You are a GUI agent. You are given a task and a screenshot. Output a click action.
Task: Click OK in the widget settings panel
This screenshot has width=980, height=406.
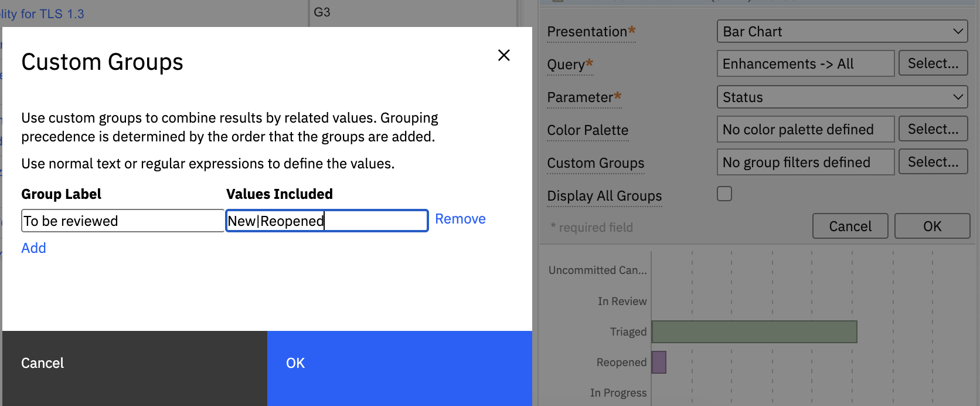pyautogui.click(x=931, y=226)
